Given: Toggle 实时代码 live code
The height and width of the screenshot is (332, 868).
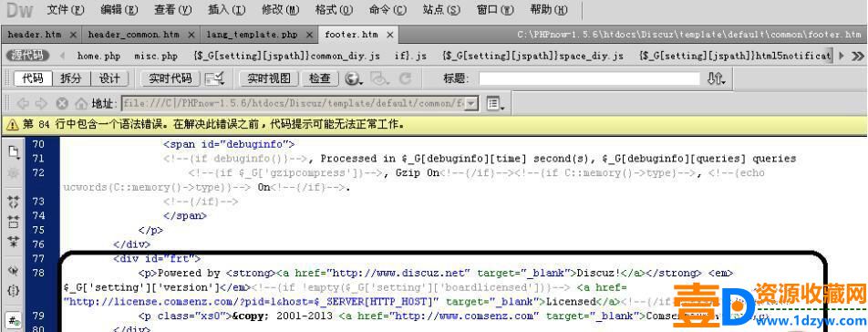Looking at the screenshot, I should (170, 78).
